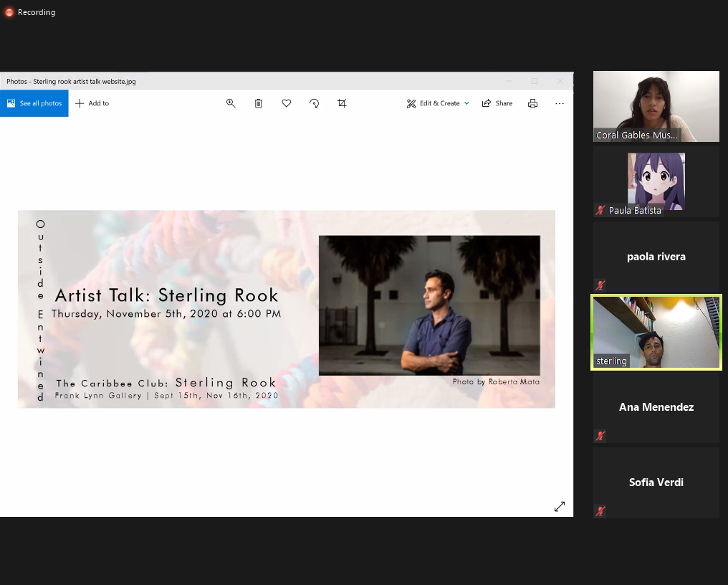Rotate the image with the rotate icon
This screenshot has width=728, height=585.
click(314, 103)
